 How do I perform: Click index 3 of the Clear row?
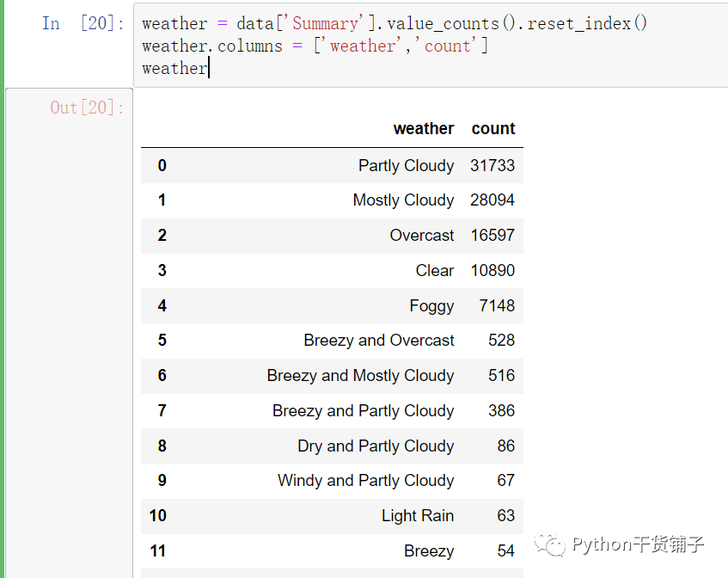point(162,270)
